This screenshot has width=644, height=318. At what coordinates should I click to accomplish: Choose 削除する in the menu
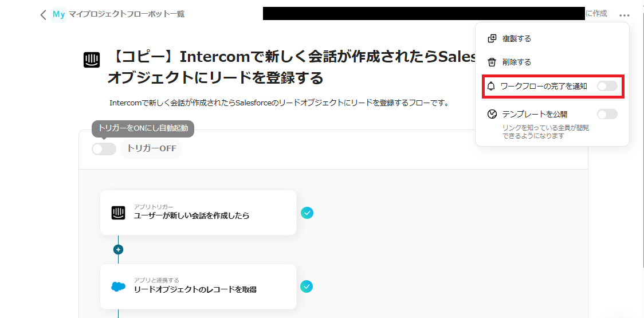pyautogui.click(x=516, y=62)
